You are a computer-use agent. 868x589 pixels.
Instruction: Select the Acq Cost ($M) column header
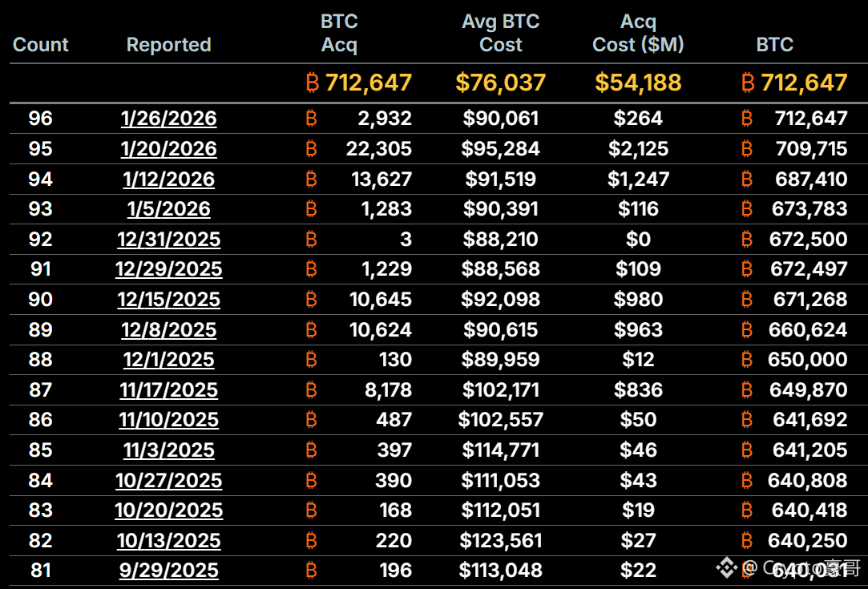tap(638, 34)
